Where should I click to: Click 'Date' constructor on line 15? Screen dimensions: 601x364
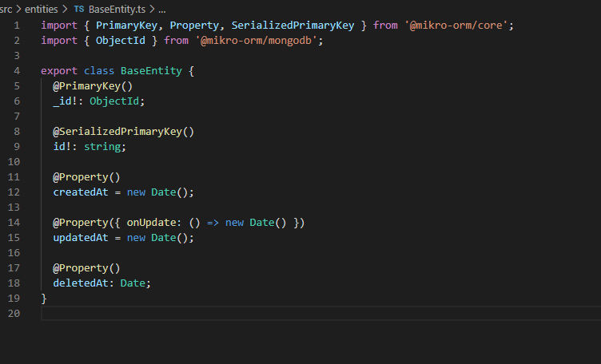[164, 238]
